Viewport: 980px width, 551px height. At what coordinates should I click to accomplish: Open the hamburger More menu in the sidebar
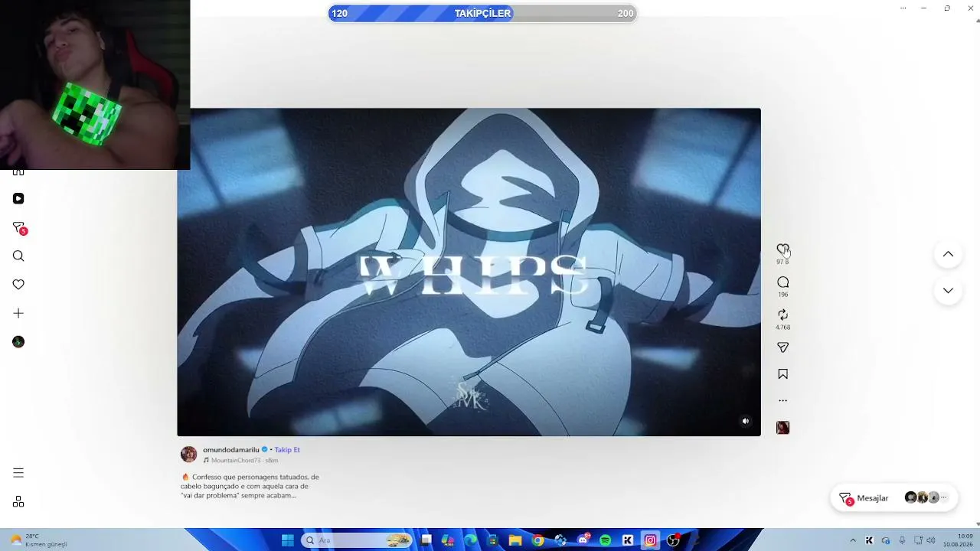click(18, 473)
